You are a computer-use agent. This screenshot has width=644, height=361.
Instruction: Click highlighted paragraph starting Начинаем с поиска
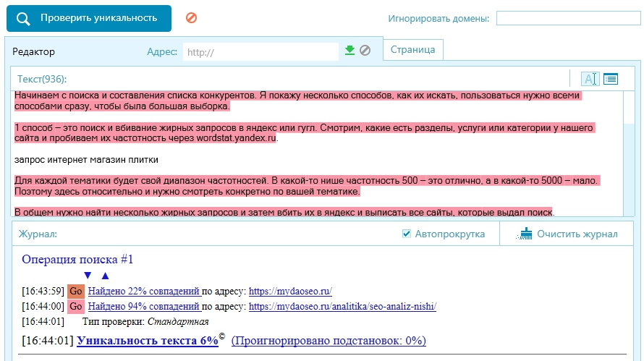pos(298,101)
